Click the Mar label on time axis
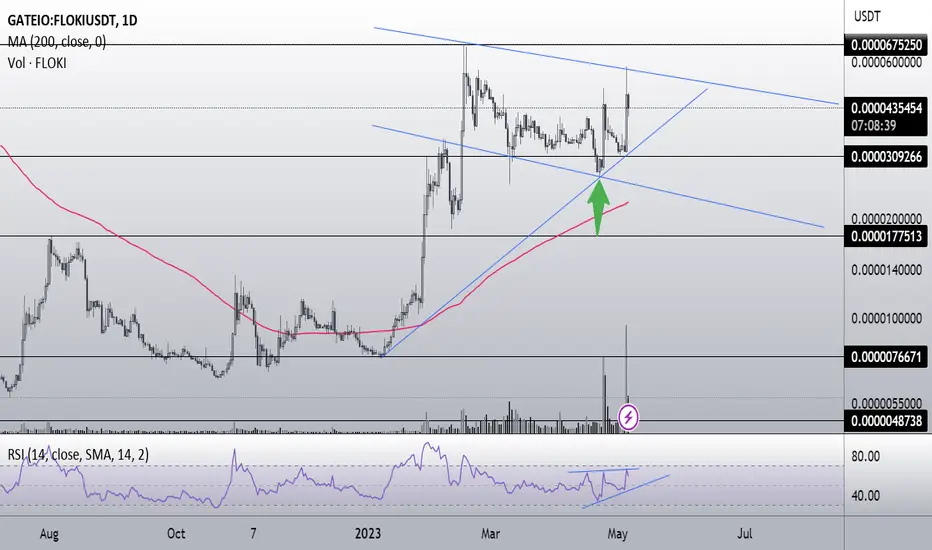This screenshot has height=550, width=932. tap(490, 533)
